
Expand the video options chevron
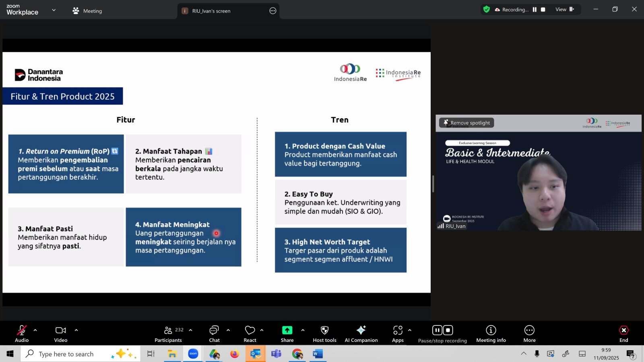point(76,330)
